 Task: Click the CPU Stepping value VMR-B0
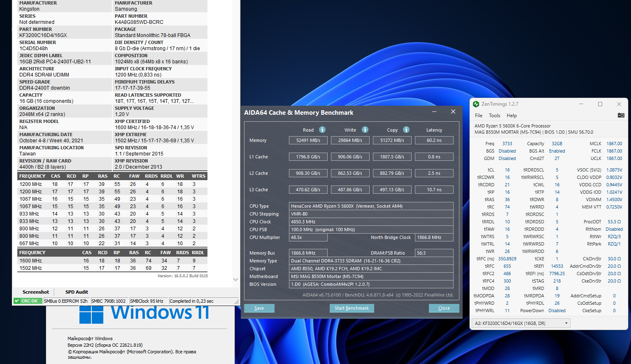[371, 214]
